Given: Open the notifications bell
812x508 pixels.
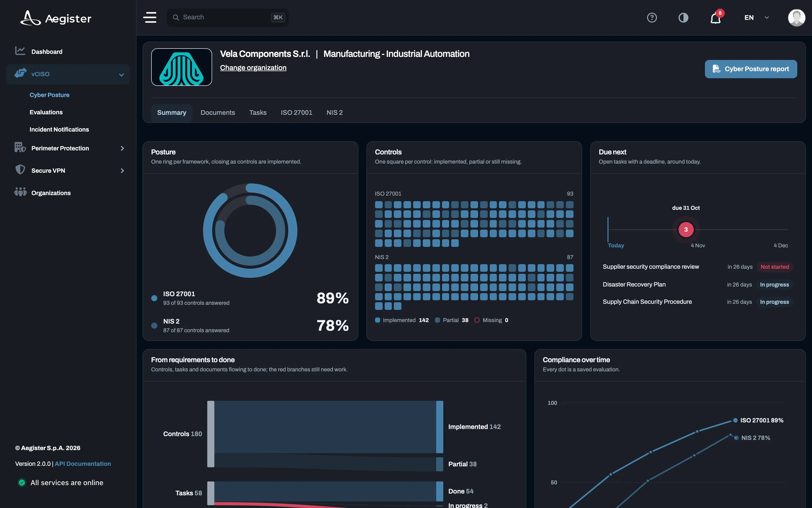Looking at the screenshot, I should (715, 18).
